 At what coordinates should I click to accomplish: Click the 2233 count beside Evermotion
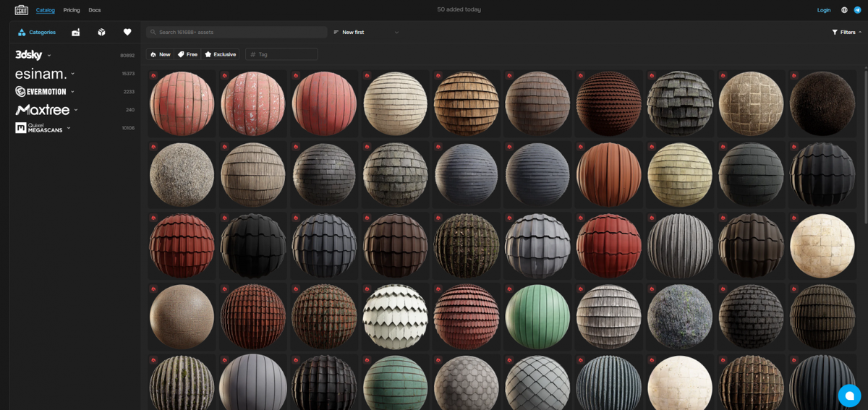pos(129,92)
